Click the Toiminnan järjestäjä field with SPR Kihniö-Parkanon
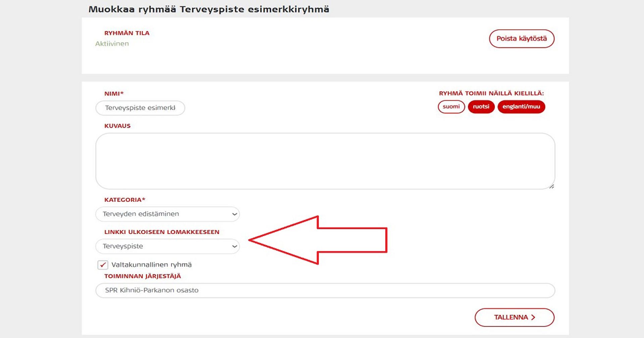The width and height of the screenshot is (644, 338). coord(325,290)
